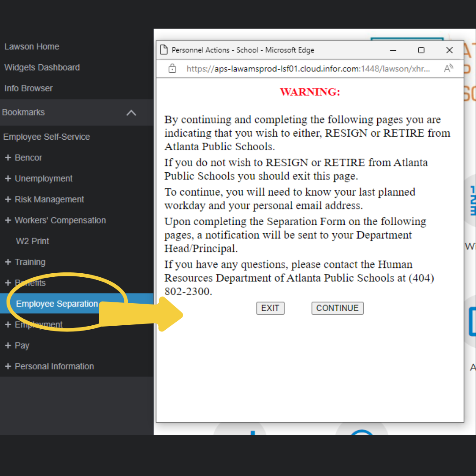
Task: Open the Training menu item
Action: [x=30, y=262]
